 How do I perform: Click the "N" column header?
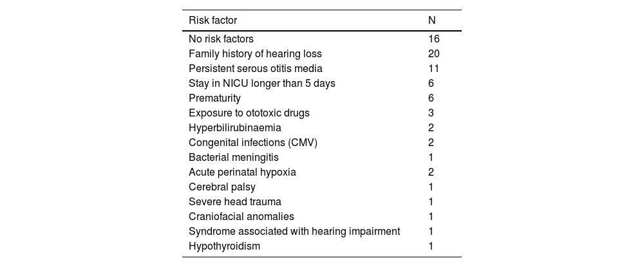tap(432, 20)
